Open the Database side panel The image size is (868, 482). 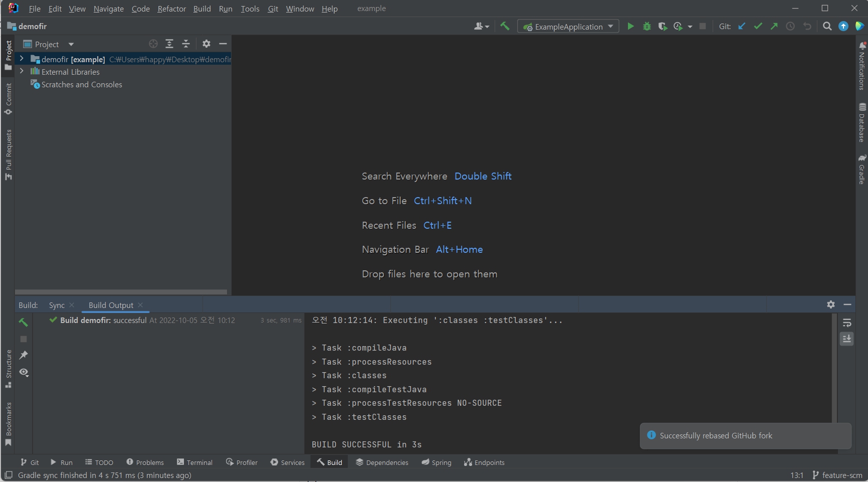(861, 122)
